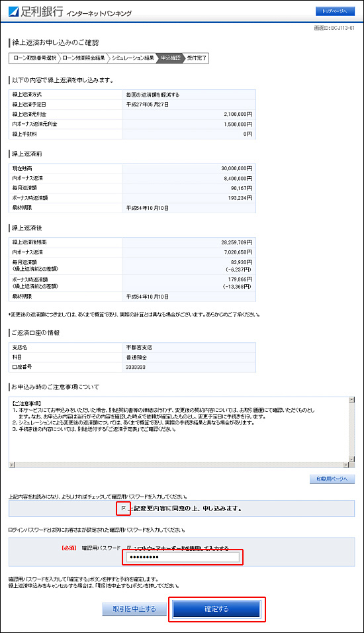This screenshot has height=633, width=364.
Task: Click the 繰上手数料 row label
Action: pyautogui.click(x=24, y=134)
